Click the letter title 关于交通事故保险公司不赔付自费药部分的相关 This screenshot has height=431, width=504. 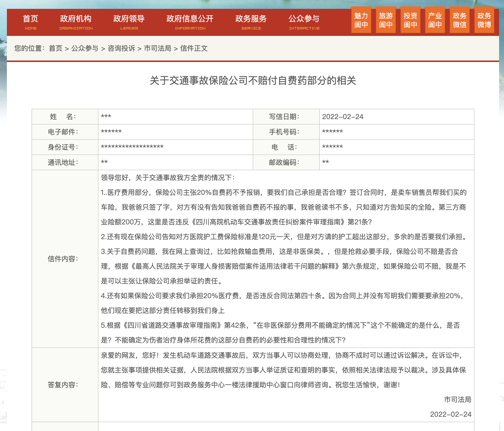253,80
